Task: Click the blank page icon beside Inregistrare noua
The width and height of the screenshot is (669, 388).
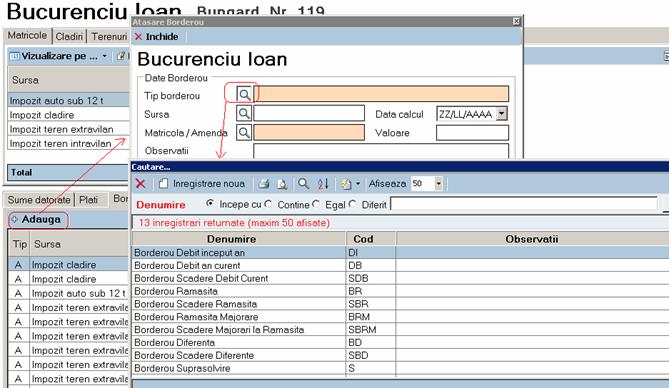Action: pos(163,184)
